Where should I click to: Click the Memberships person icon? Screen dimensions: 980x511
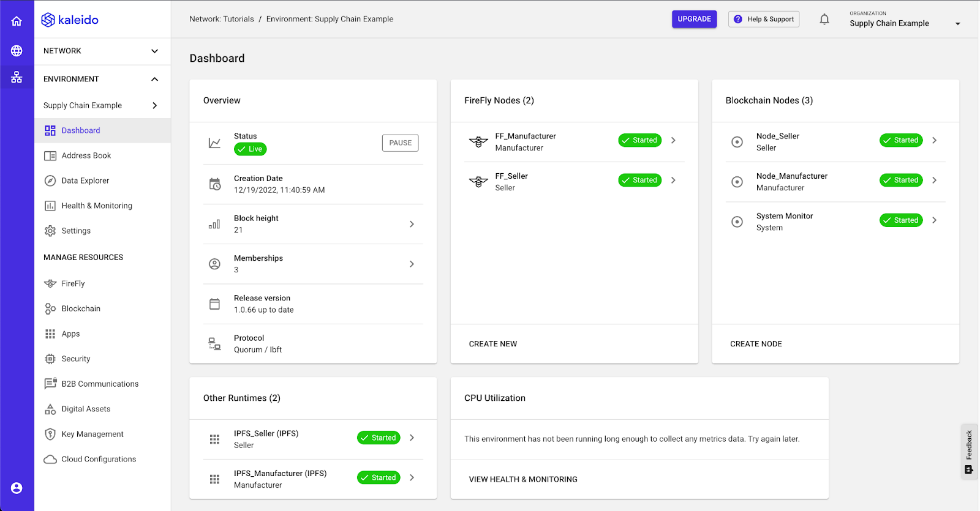pyautogui.click(x=214, y=264)
